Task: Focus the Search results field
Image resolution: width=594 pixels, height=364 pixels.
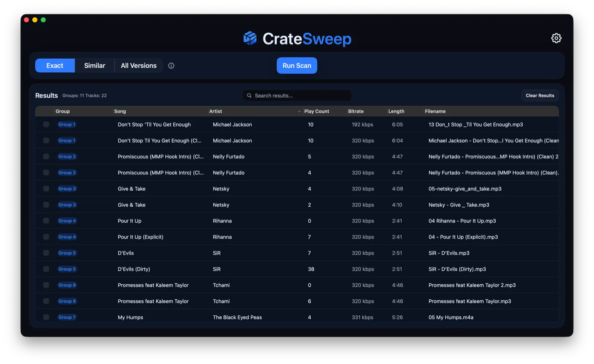Action: click(297, 96)
